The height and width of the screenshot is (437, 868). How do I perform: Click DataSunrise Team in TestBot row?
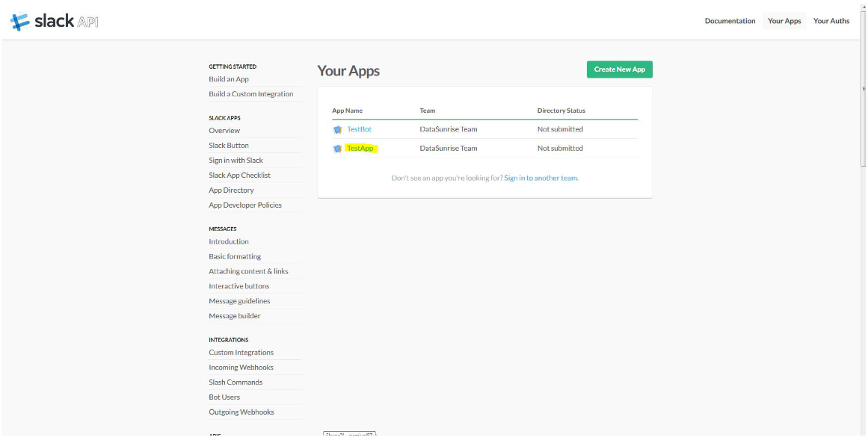point(449,129)
